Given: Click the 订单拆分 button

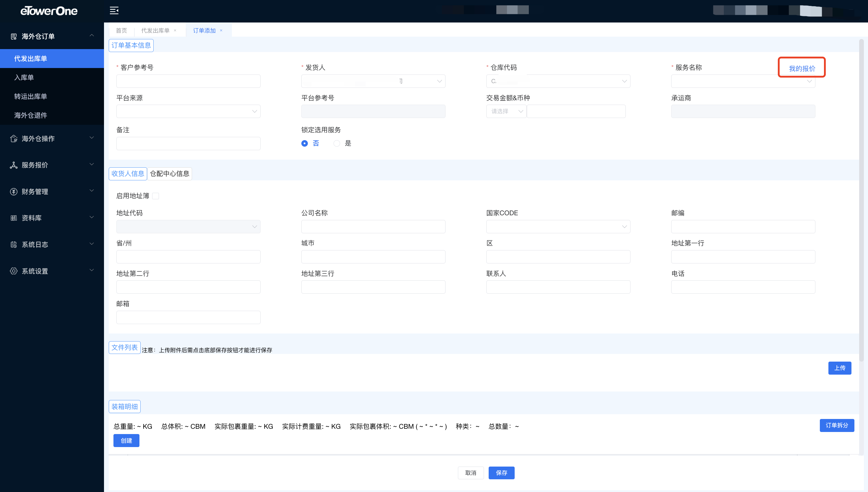Looking at the screenshot, I should tap(837, 425).
